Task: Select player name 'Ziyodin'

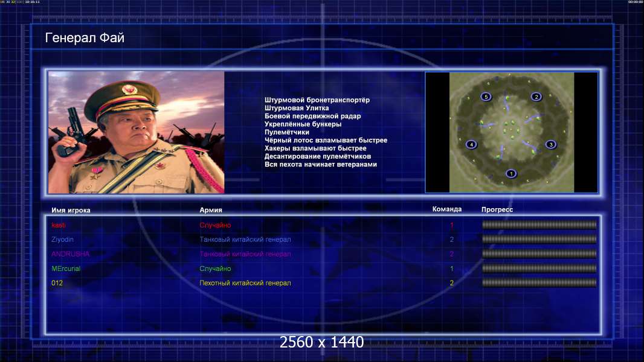Action: pyautogui.click(x=62, y=240)
